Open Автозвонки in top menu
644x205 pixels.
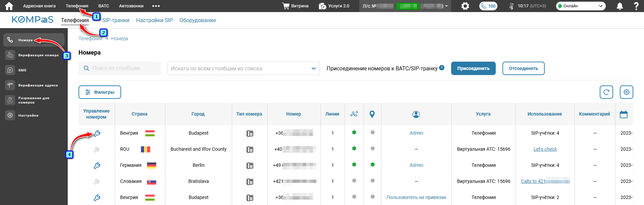[131, 6]
